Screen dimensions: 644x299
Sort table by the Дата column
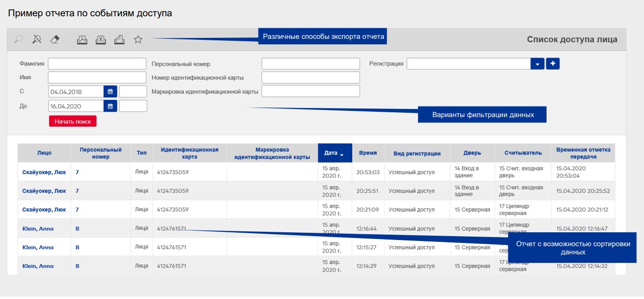(x=334, y=153)
